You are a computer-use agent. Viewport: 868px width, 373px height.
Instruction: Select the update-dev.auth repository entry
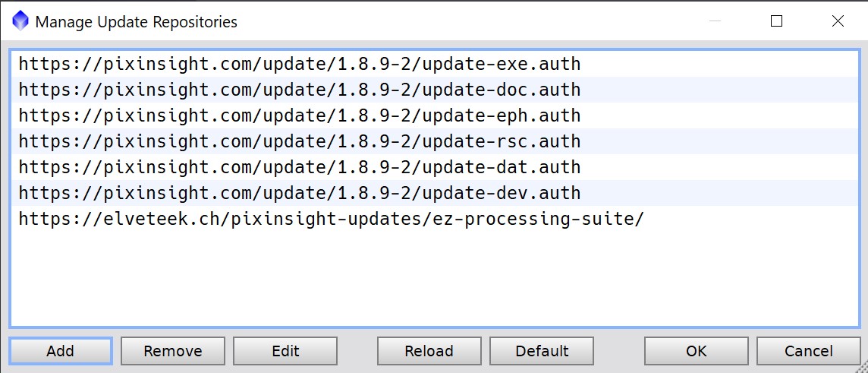click(299, 193)
